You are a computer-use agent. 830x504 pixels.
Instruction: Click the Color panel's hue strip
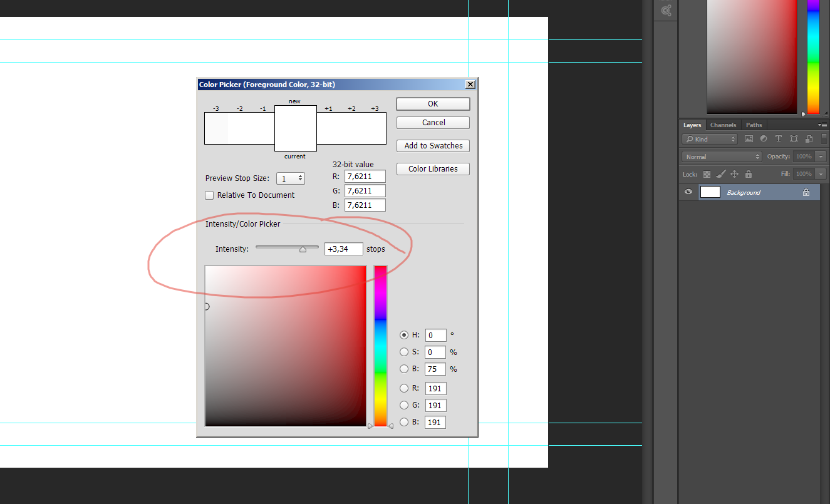click(813, 56)
